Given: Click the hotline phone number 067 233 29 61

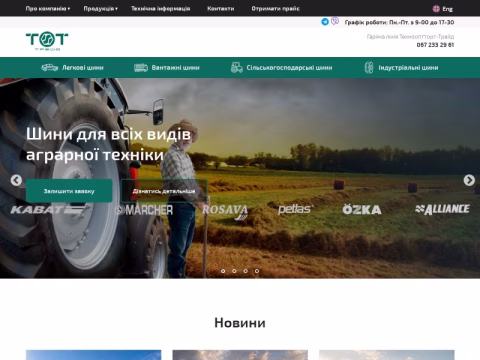Looking at the screenshot, I should 435,45.
